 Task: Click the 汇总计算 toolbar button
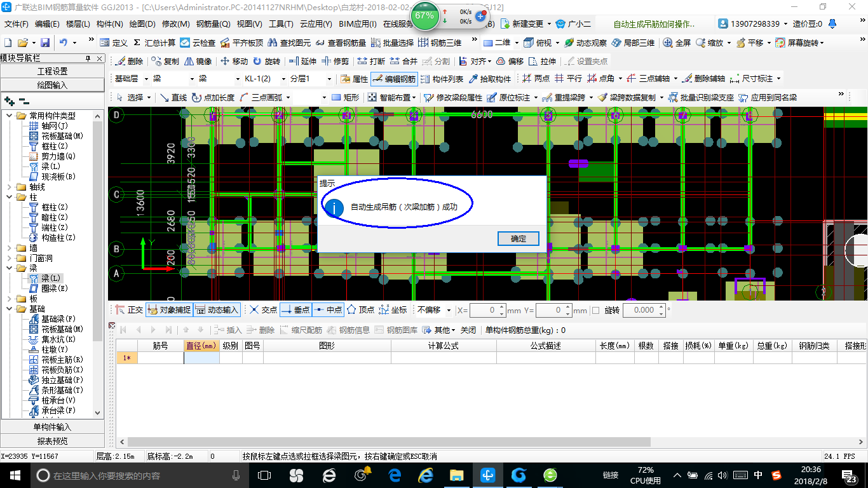[154, 43]
